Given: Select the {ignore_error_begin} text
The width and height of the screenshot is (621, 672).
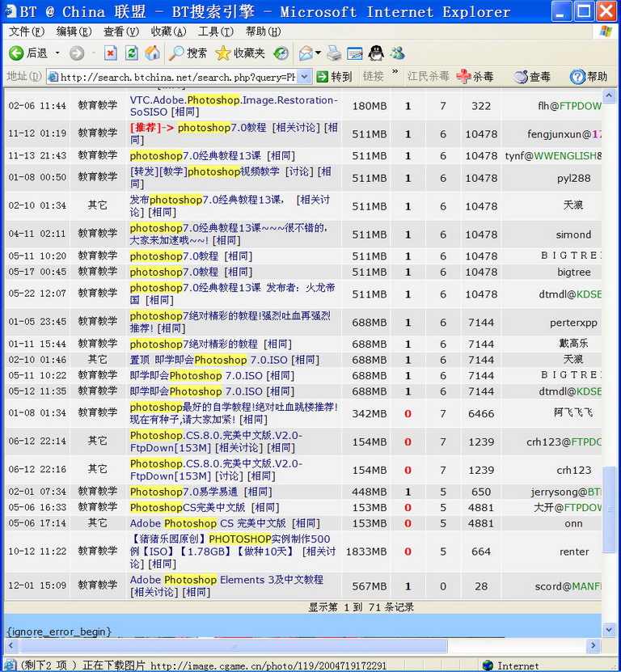Looking at the screenshot, I should pos(59,632).
